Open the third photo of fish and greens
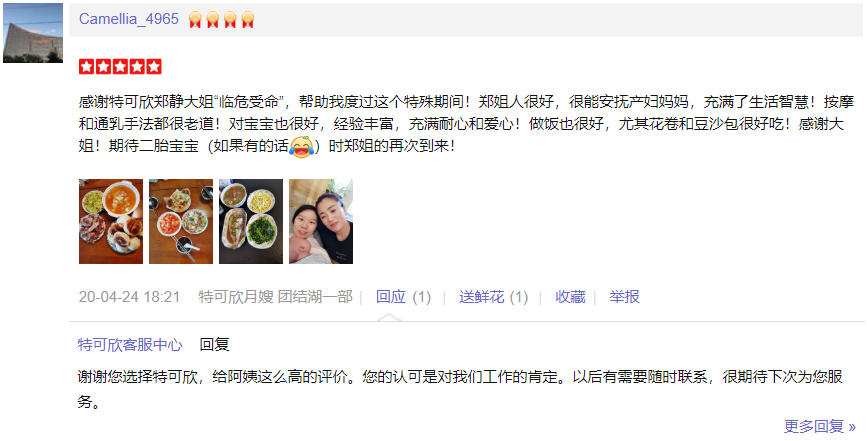Viewport: 867px width, 441px height. pyautogui.click(x=251, y=221)
